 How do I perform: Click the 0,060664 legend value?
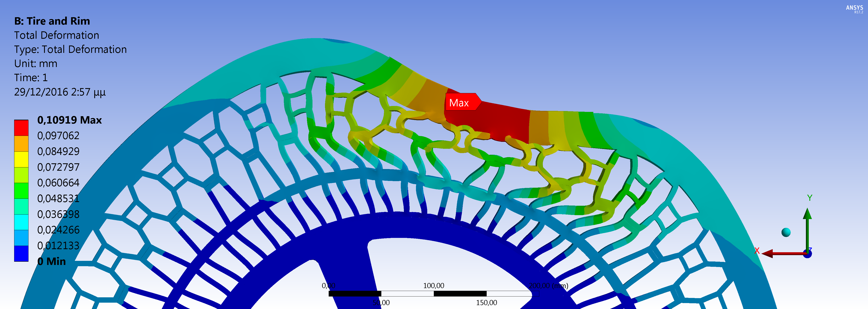point(58,183)
